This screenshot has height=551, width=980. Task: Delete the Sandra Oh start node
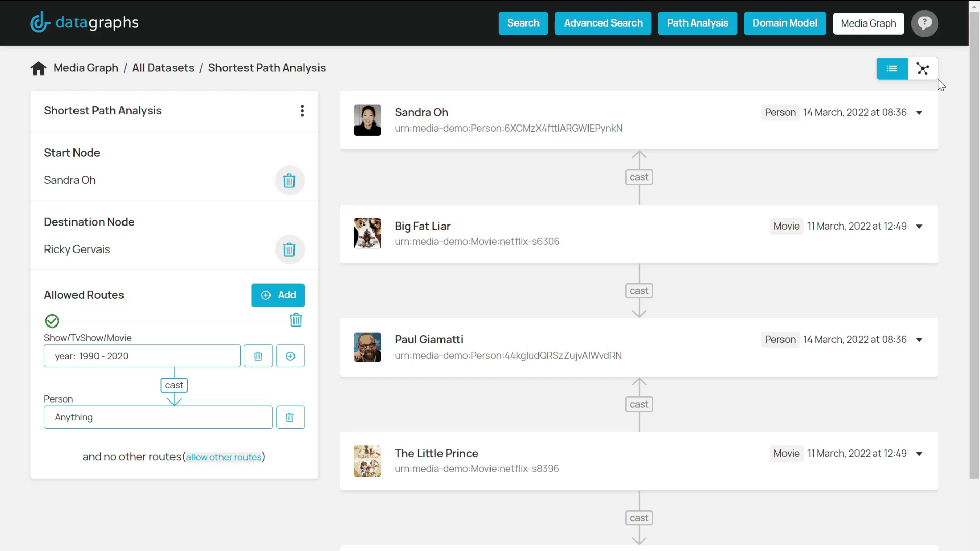coord(289,181)
